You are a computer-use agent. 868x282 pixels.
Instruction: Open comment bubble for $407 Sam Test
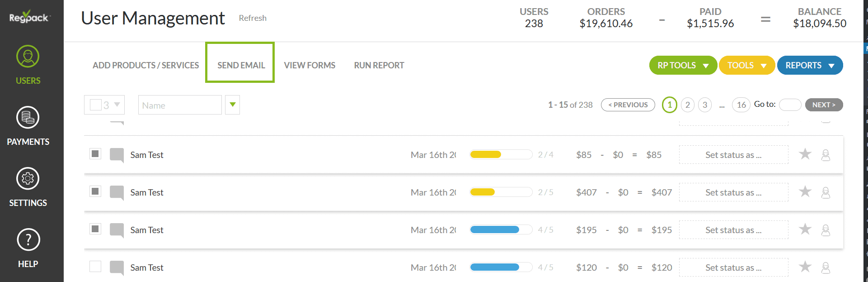(x=117, y=192)
